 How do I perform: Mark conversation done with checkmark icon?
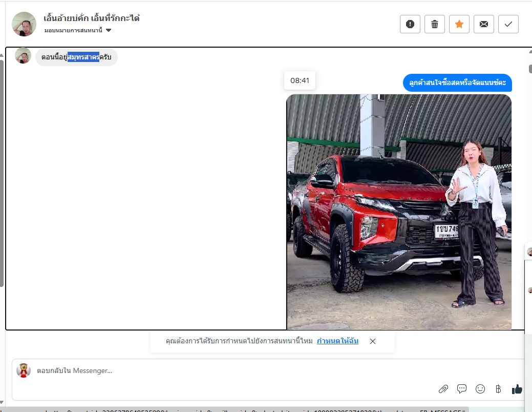tap(508, 24)
